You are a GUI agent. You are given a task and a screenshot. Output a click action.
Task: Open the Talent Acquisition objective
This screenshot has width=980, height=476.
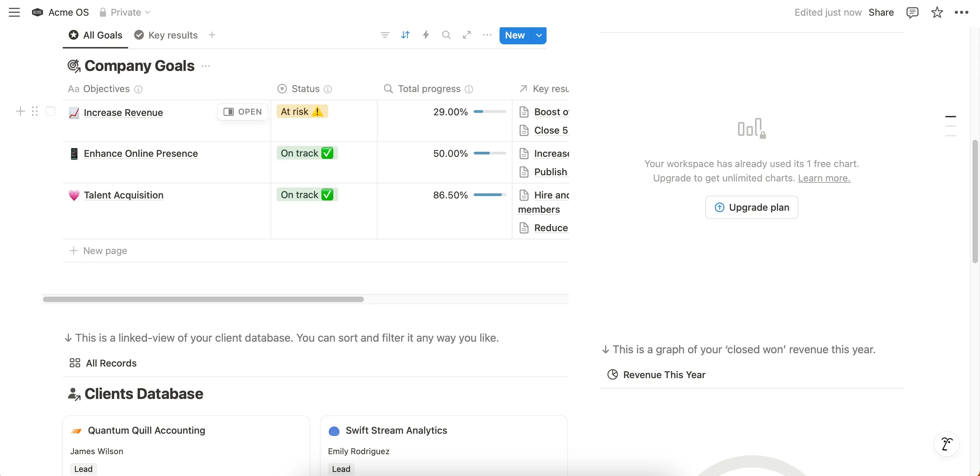124,195
